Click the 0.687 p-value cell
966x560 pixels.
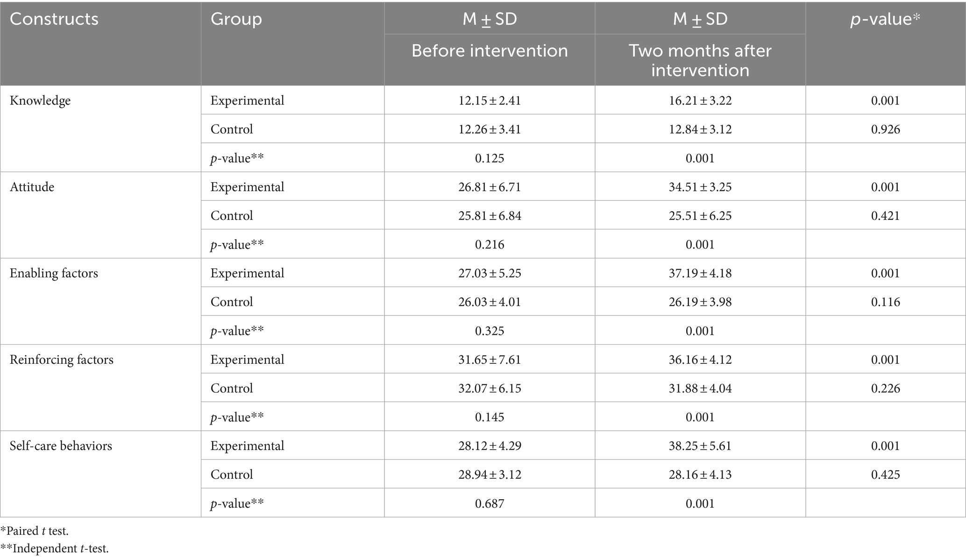click(x=490, y=503)
